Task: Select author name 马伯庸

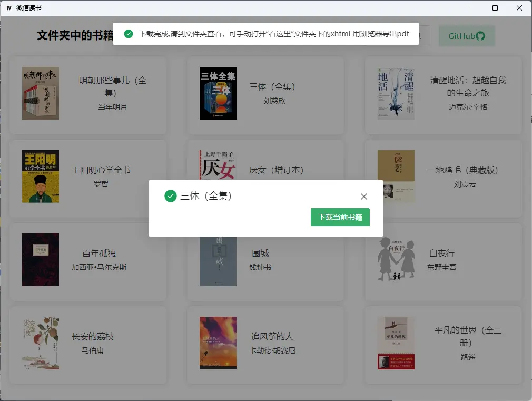Action: (x=93, y=350)
